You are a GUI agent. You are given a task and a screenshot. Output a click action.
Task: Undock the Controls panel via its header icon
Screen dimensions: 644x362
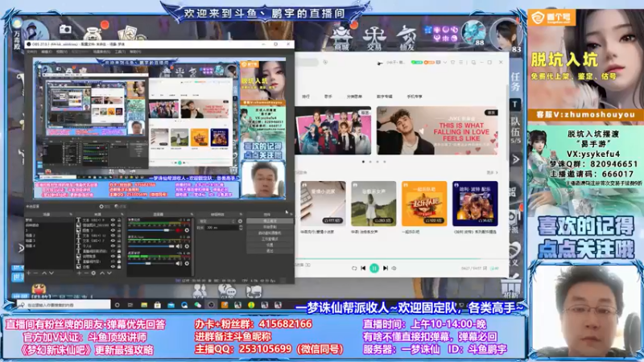point(291,214)
